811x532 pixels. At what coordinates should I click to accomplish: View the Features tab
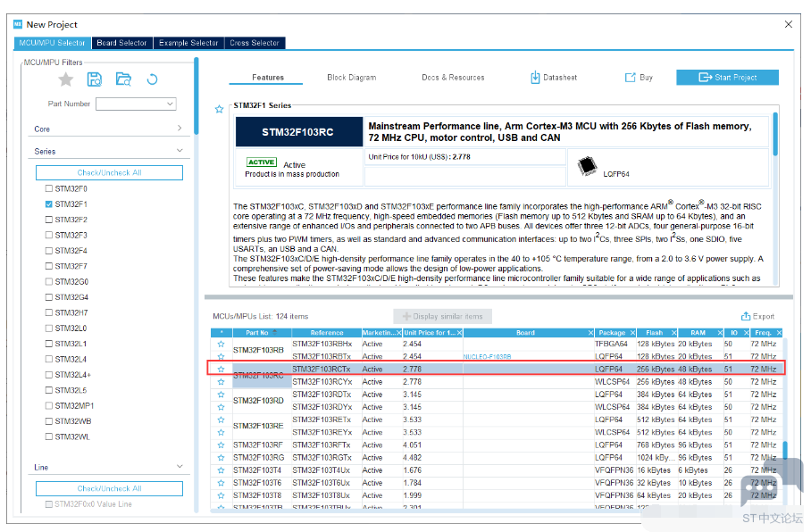(x=268, y=78)
